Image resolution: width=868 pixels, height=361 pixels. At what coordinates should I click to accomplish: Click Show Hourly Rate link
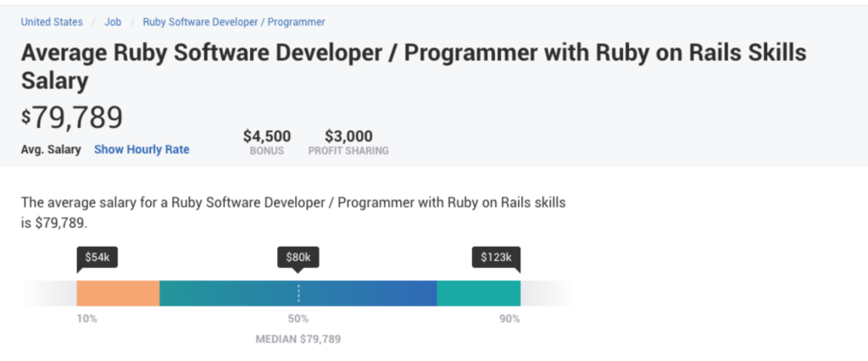click(x=142, y=149)
